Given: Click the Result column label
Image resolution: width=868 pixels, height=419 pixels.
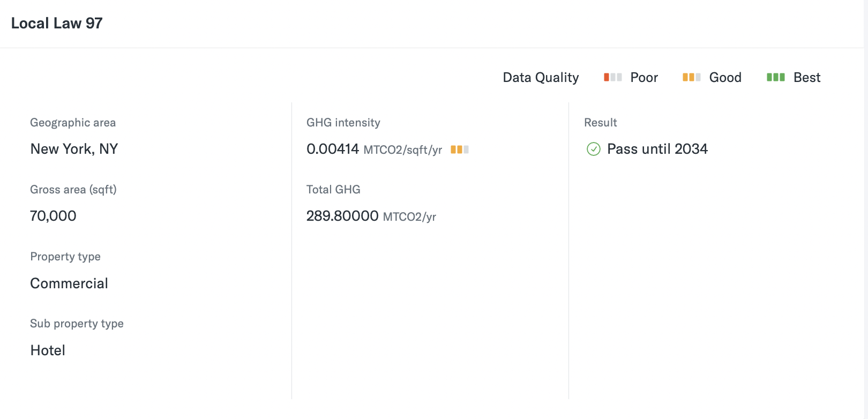Looking at the screenshot, I should point(601,123).
